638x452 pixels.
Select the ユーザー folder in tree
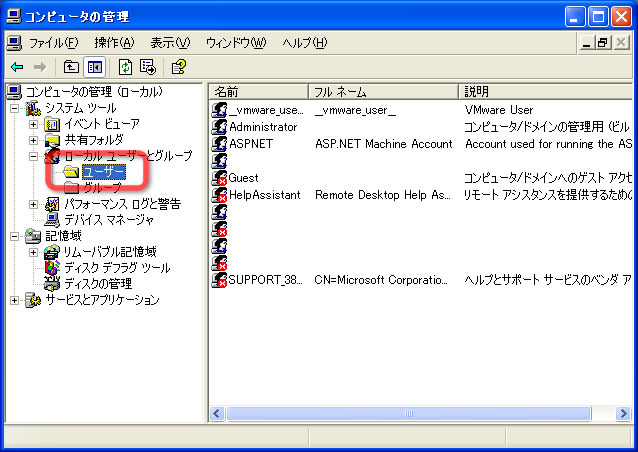click(104, 172)
